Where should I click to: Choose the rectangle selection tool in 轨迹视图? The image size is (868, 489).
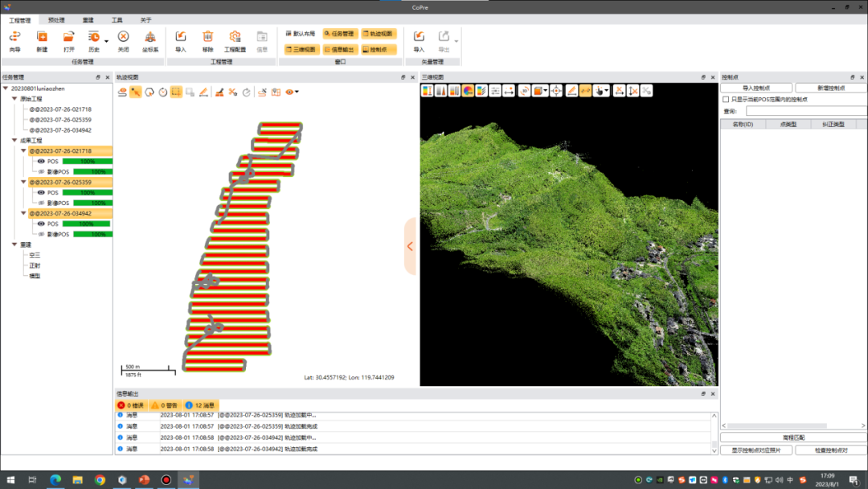tap(176, 92)
